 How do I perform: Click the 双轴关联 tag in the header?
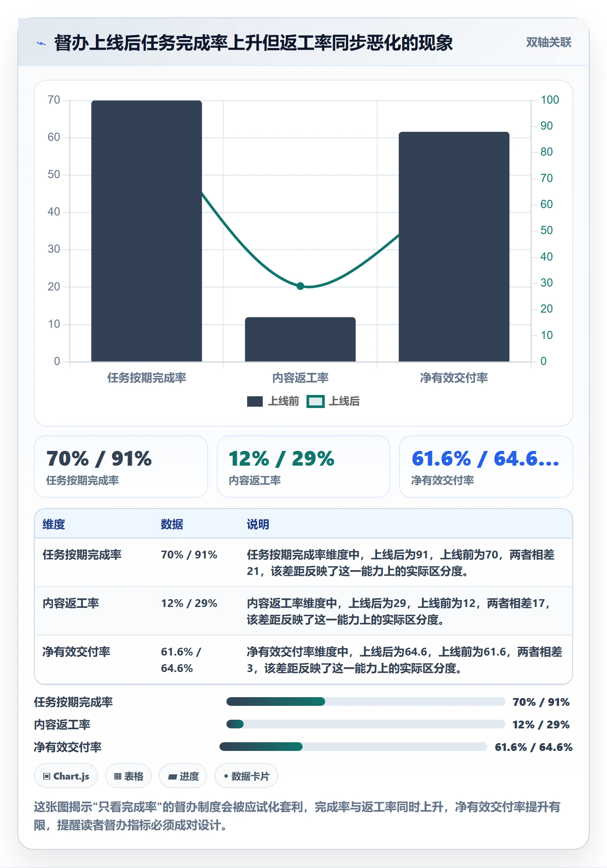(x=548, y=42)
